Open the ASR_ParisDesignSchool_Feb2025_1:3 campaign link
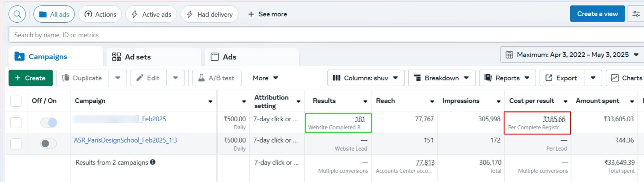 coord(125,140)
